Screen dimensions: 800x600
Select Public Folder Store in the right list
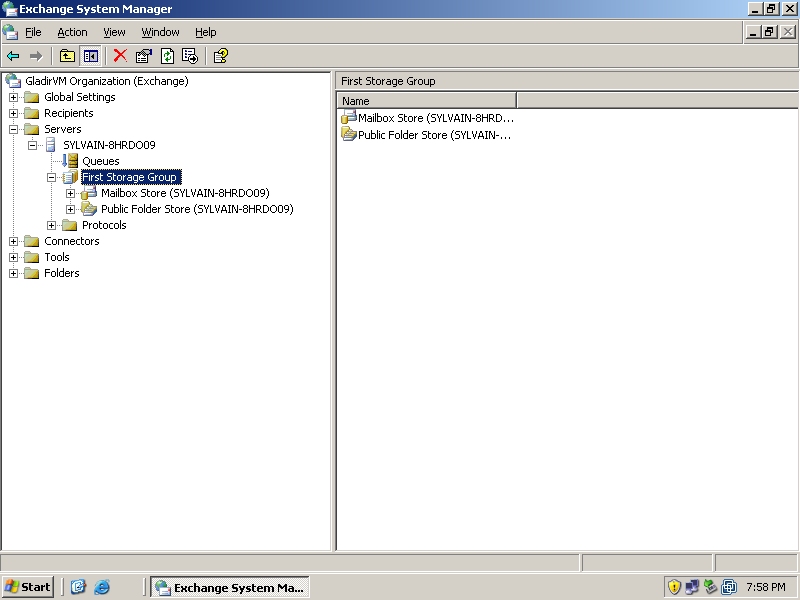434,135
